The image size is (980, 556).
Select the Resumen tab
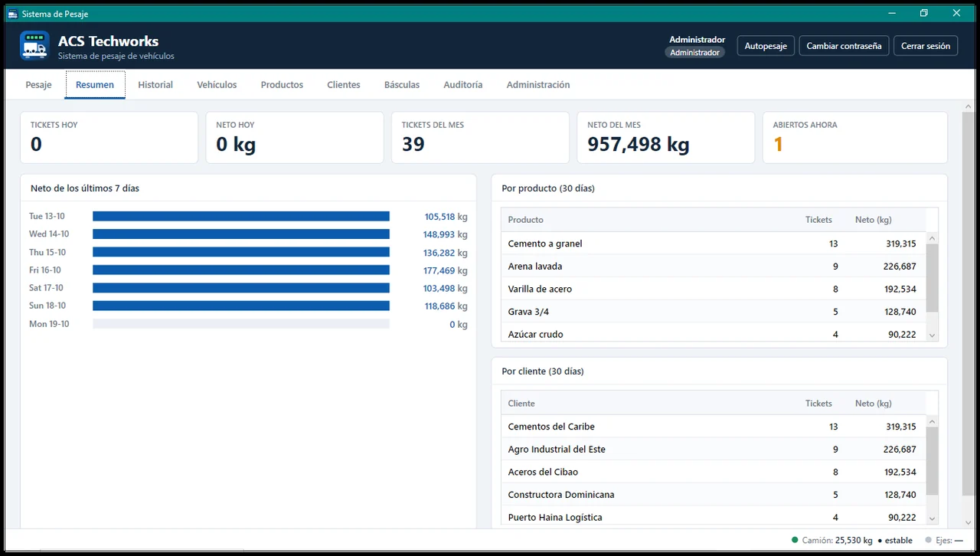click(x=95, y=85)
